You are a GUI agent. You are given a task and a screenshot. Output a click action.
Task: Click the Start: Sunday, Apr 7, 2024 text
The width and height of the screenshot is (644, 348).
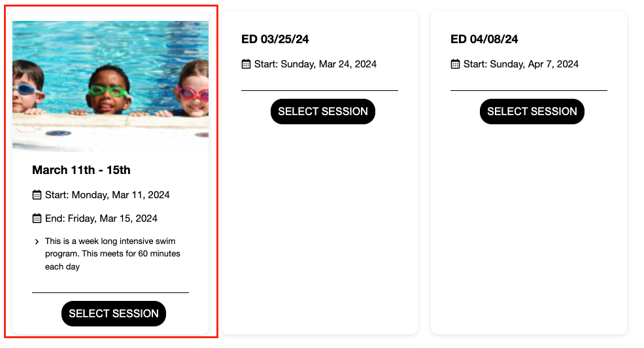(521, 64)
